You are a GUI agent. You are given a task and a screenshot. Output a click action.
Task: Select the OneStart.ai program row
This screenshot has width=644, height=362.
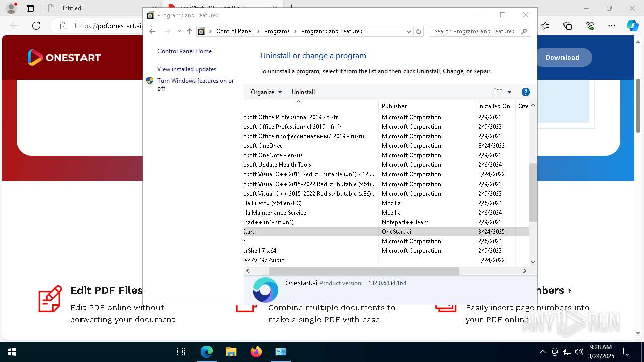tap(386, 232)
